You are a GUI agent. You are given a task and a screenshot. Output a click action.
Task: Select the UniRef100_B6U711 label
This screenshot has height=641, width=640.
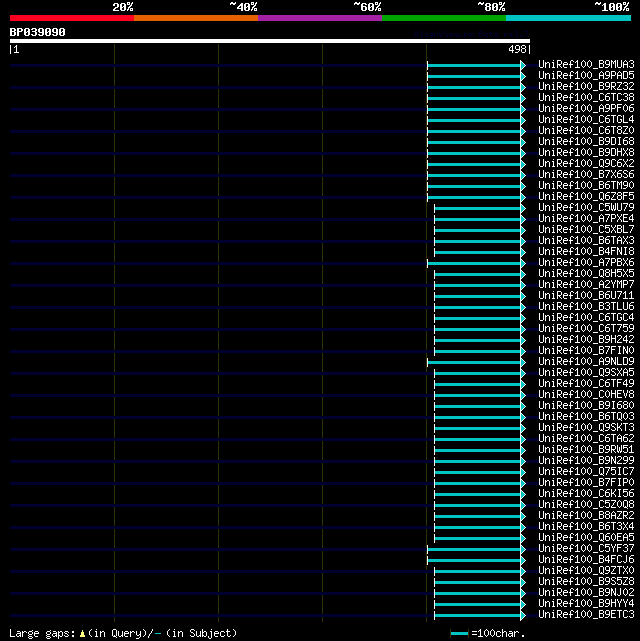click(586, 296)
